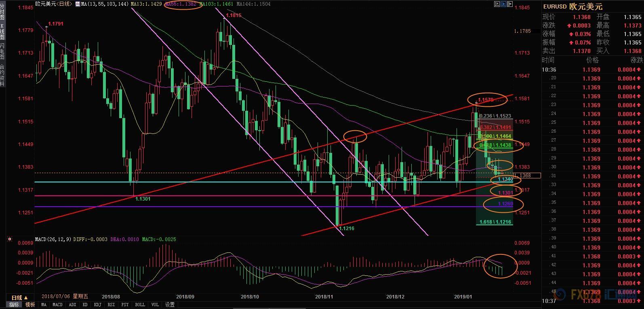Screen dimensions: 644x309
Task: Open the 闪电图 sidebar tab
Action: tap(2, 51)
